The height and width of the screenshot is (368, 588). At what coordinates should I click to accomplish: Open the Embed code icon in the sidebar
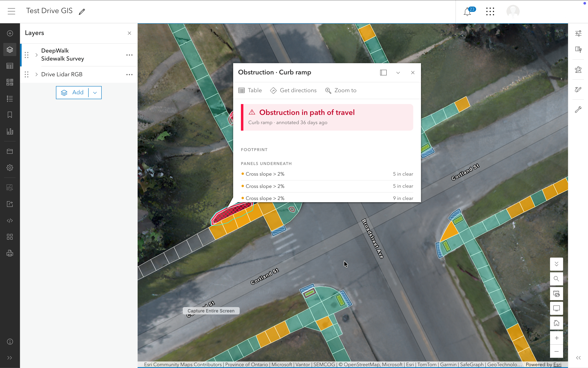[x=10, y=221]
